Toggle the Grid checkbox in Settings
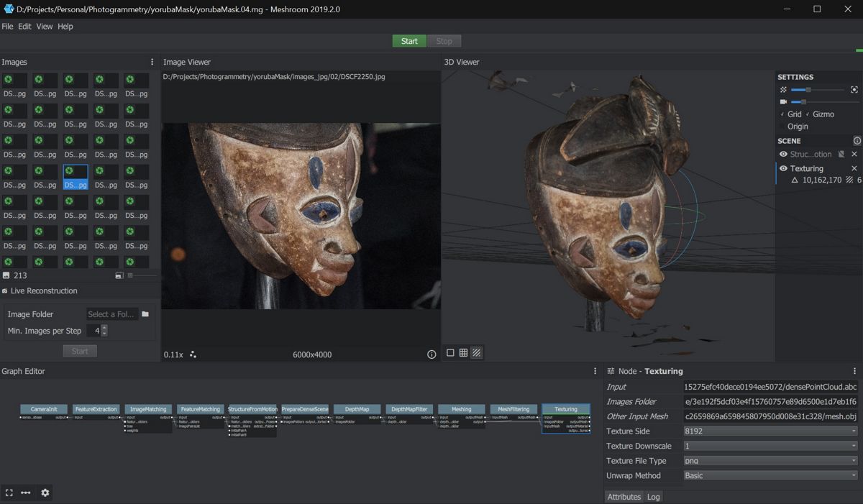The image size is (863, 504). (x=782, y=114)
